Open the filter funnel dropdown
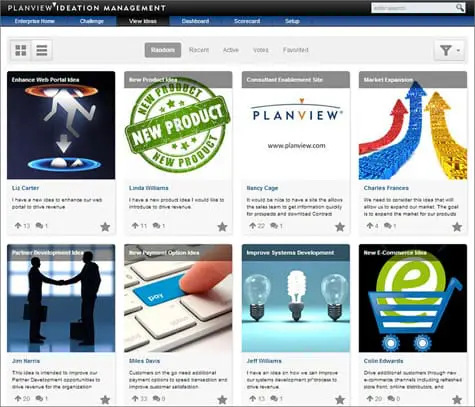Image resolution: width=475 pixels, height=407 pixels. (x=449, y=50)
